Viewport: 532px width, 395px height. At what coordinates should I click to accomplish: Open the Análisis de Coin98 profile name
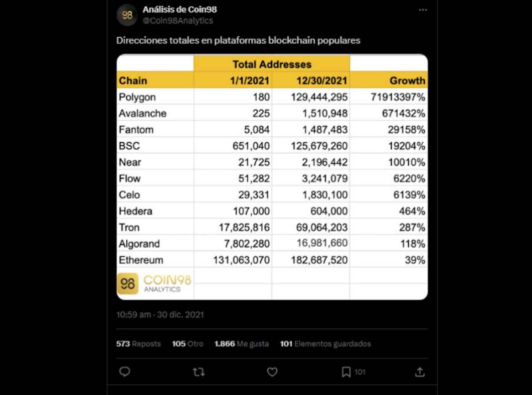pos(180,9)
